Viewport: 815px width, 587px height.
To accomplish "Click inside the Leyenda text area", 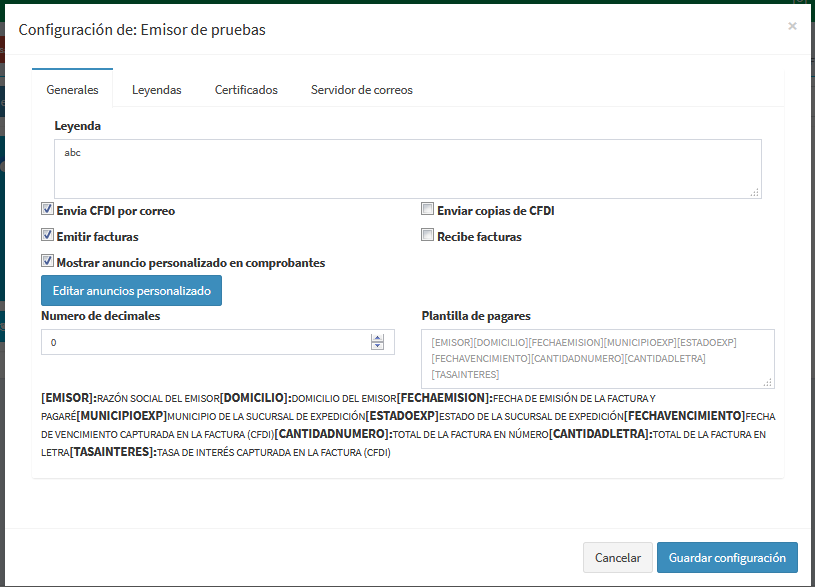I will pyautogui.click(x=407, y=169).
